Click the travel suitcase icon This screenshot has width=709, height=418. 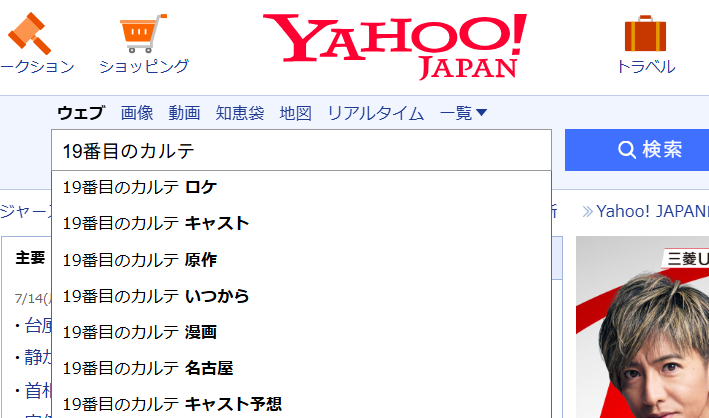(645, 33)
